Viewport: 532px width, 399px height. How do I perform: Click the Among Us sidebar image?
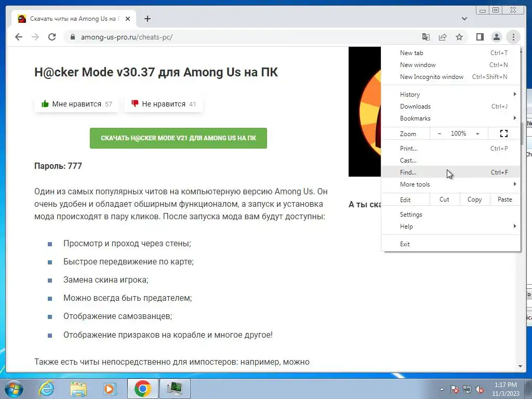pos(365,112)
